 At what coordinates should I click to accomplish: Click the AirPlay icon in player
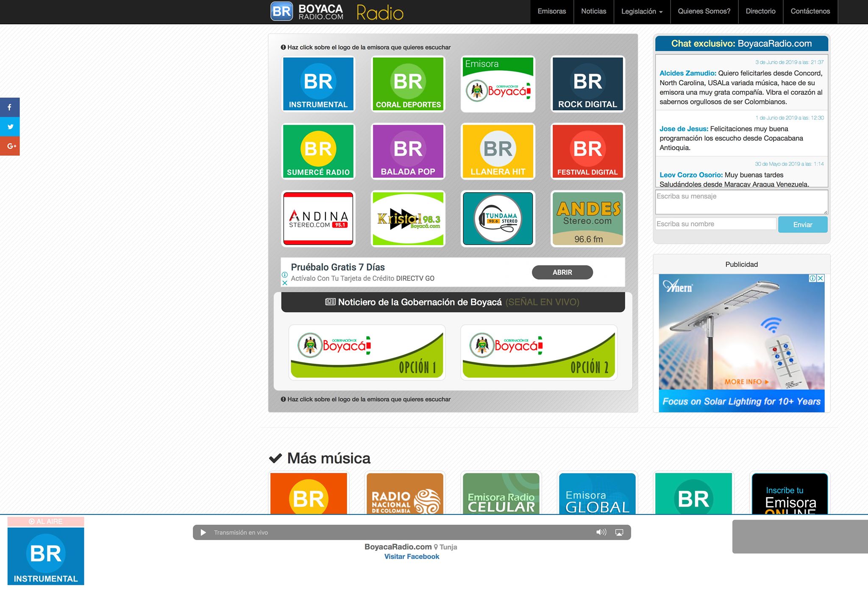[619, 532]
